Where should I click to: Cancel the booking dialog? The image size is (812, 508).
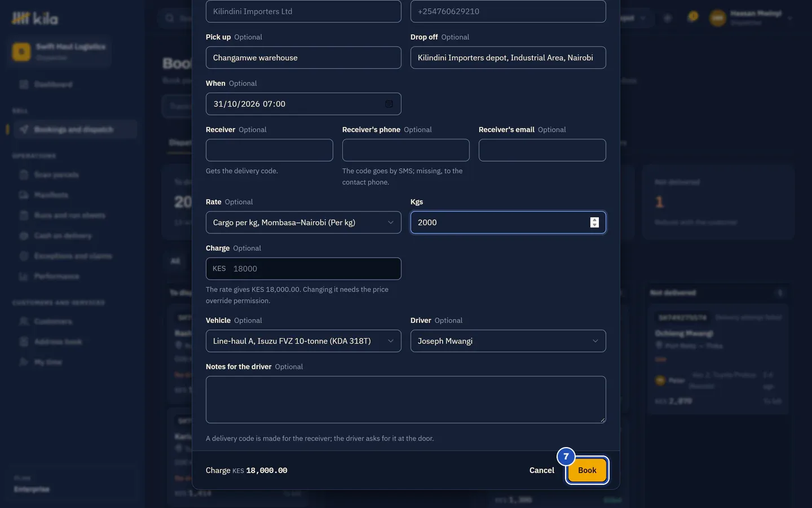pos(541,470)
